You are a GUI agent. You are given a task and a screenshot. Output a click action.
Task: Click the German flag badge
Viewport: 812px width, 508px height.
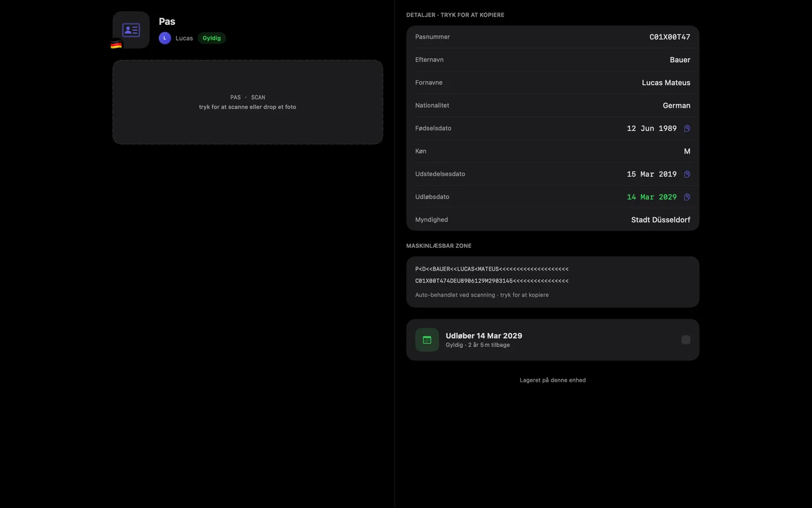[x=116, y=45]
